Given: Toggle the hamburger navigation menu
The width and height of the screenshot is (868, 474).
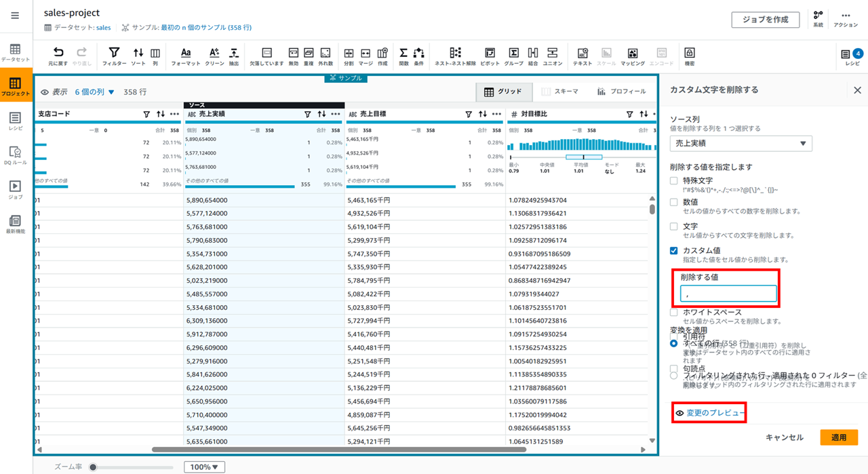Looking at the screenshot, I should point(15,16).
